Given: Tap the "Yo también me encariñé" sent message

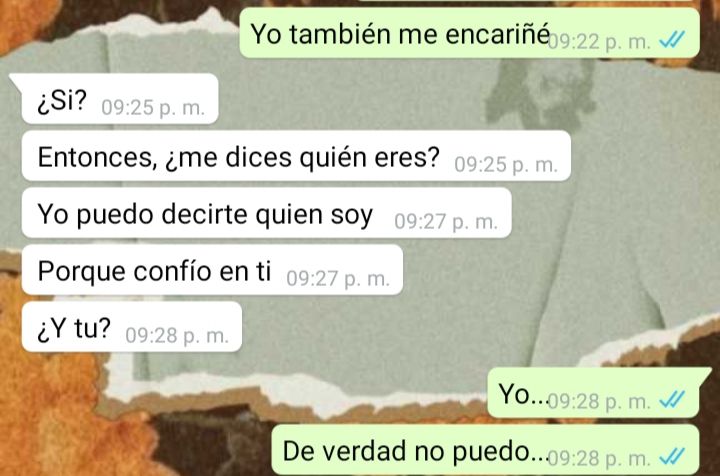Looking at the screenshot, I should [x=469, y=33].
